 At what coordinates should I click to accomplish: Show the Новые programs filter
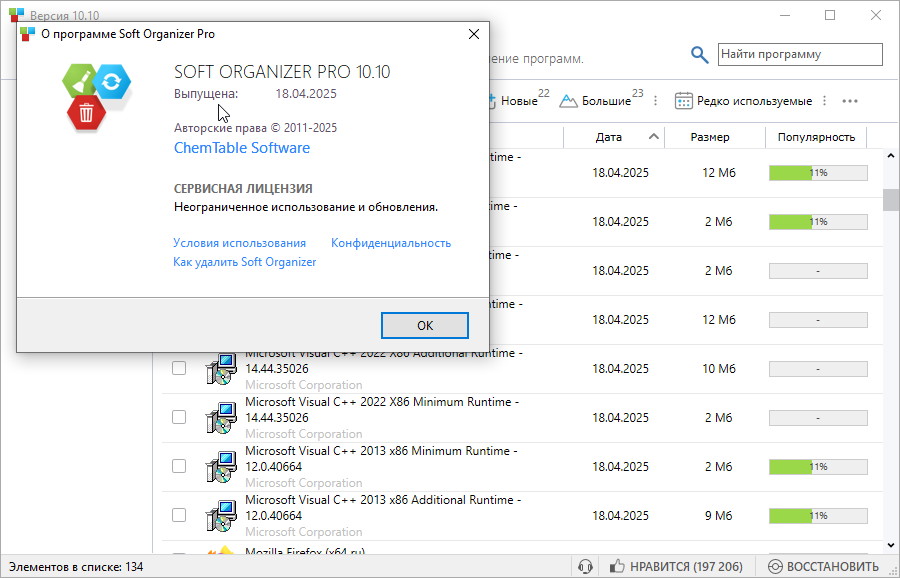518,100
